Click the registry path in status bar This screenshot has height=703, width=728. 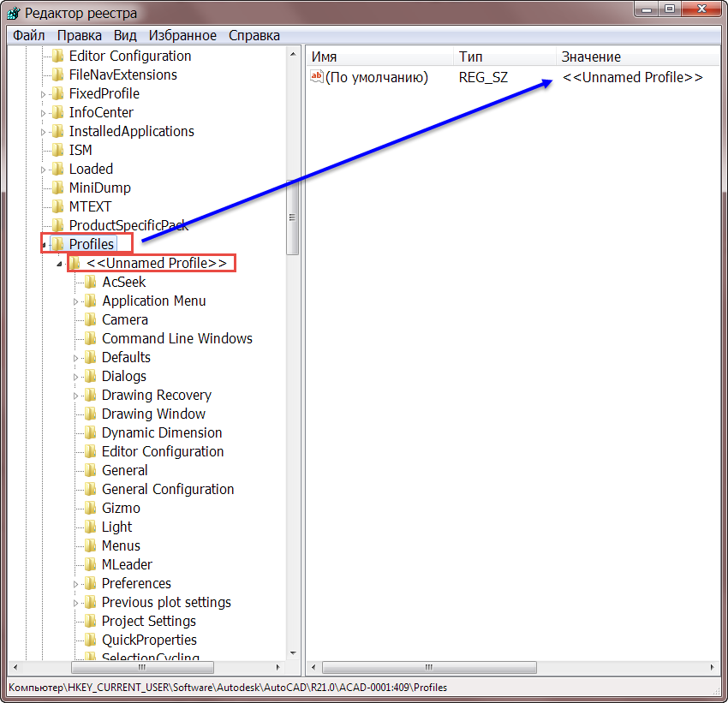pyautogui.click(x=228, y=688)
